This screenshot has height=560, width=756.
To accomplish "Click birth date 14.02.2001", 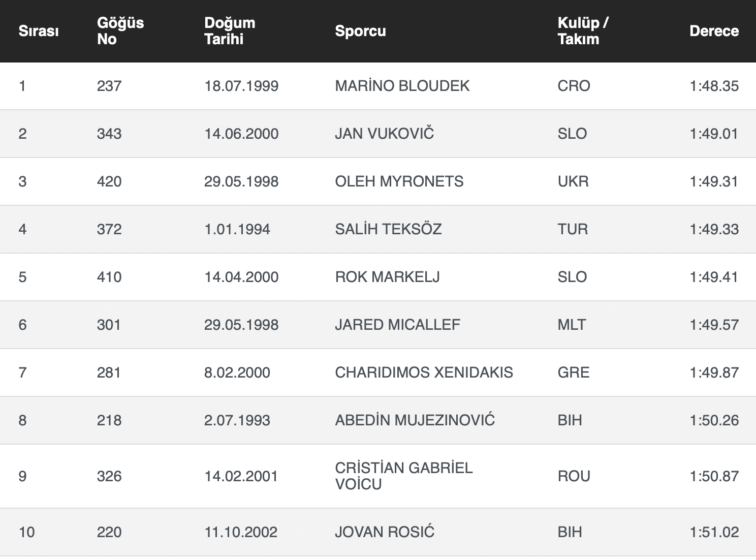I will tap(241, 476).
